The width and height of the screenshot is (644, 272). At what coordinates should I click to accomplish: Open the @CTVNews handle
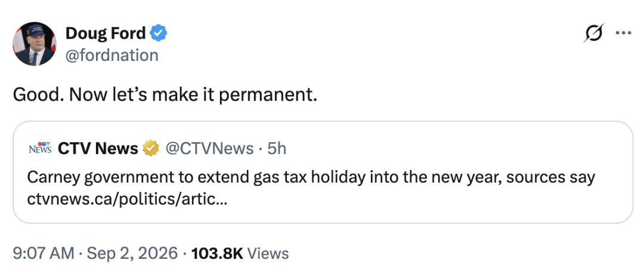(x=209, y=149)
